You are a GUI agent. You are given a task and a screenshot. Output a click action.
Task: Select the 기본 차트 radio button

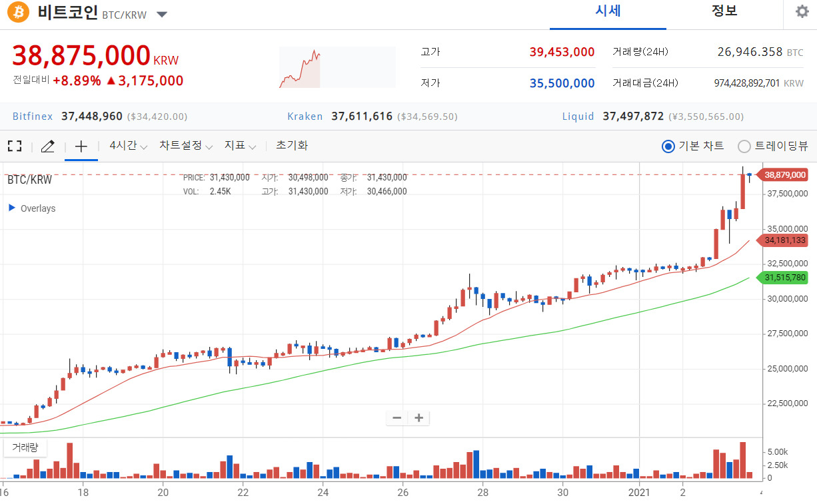(668, 146)
